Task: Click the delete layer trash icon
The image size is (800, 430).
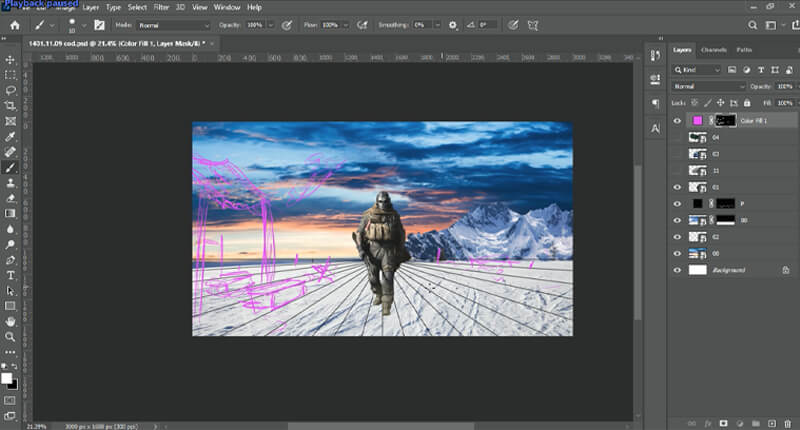Action: pyautogui.click(x=787, y=423)
